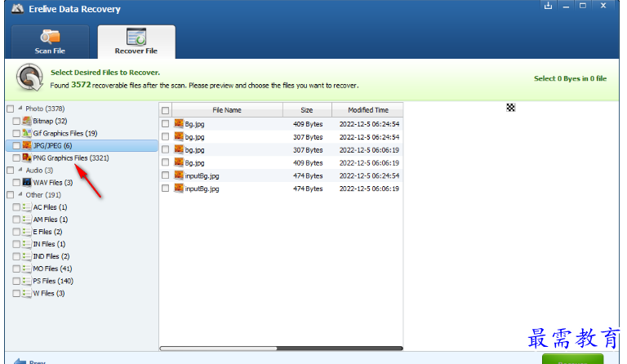Click image icon of 409 Bytes Bg.jpg at 06:24:54
The image size is (627, 364).
(x=179, y=123)
